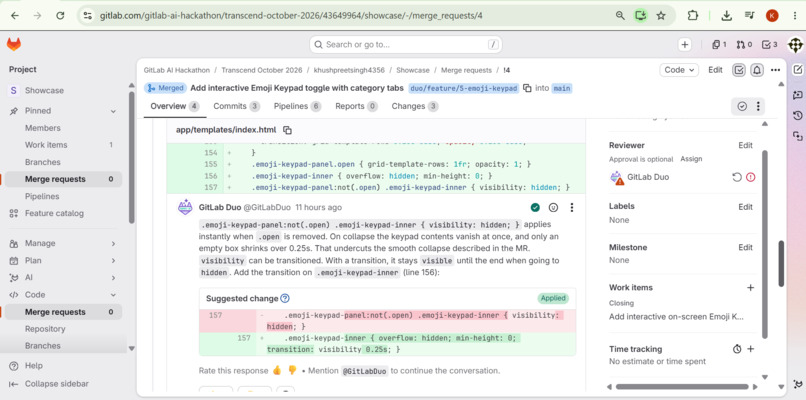This screenshot has height=400, width=806.
Task: Switch to the Reports tab
Action: tap(356, 106)
